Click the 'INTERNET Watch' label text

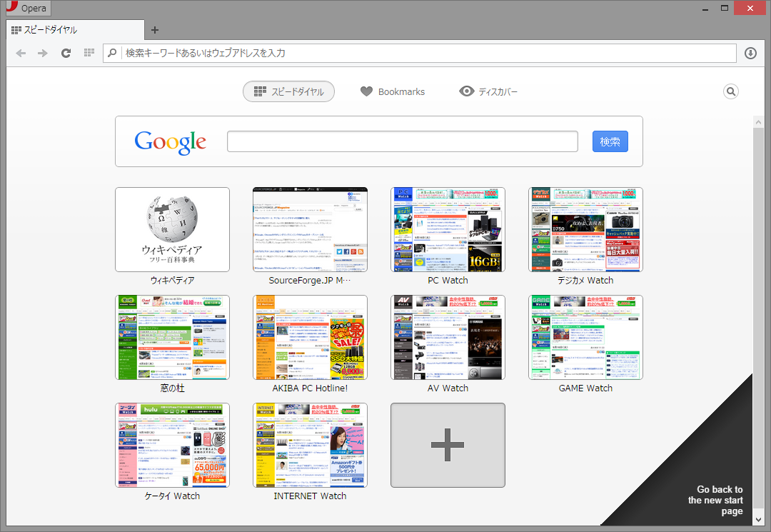click(x=311, y=496)
